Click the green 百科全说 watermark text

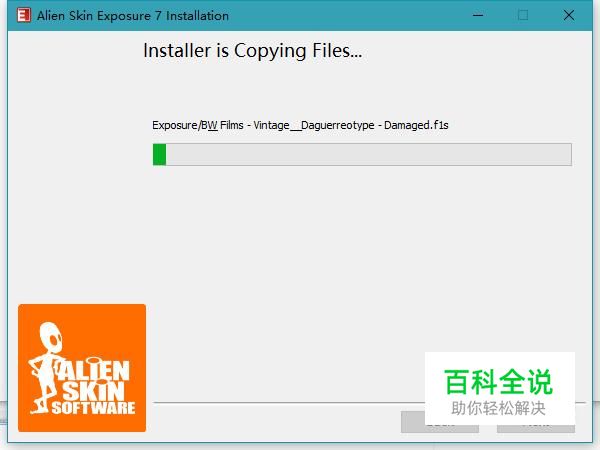498,382
